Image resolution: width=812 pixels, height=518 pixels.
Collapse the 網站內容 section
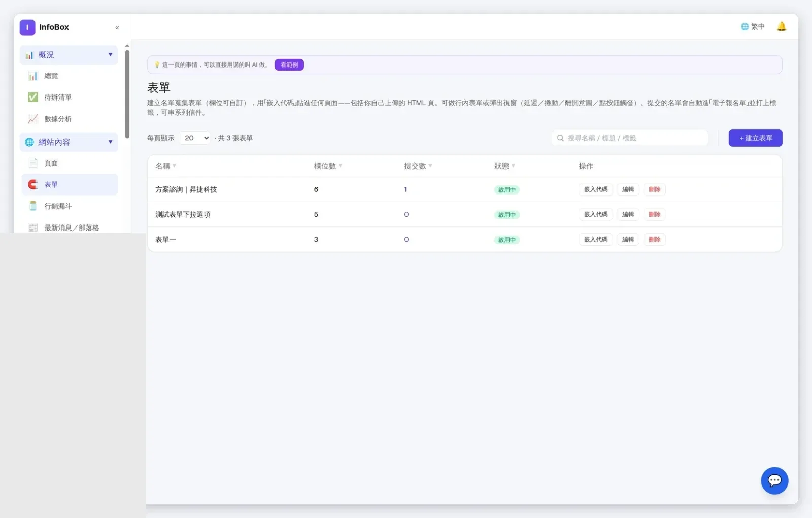pos(69,142)
